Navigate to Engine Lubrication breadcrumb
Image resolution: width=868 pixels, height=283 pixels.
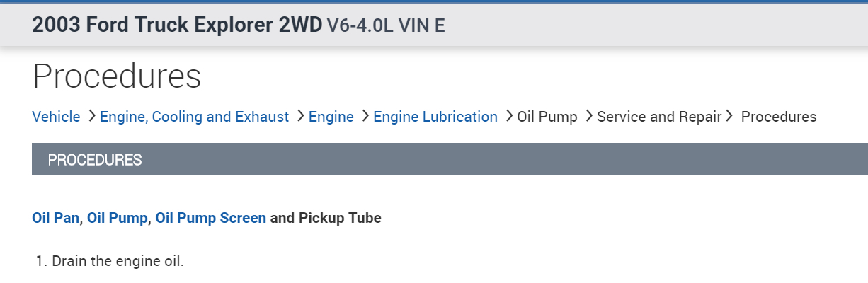tap(435, 117)
